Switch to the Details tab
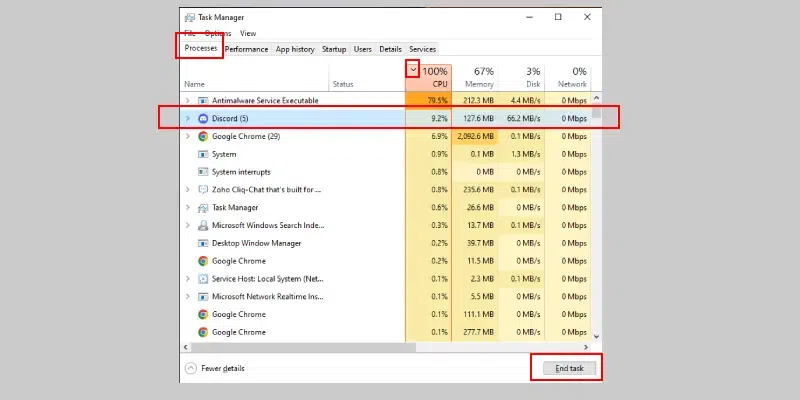 390,49
